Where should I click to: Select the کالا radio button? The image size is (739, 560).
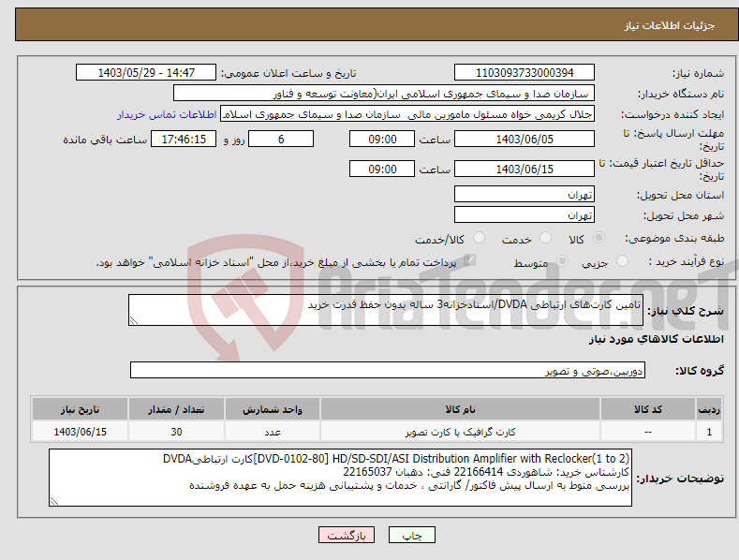tap(599, 238)
